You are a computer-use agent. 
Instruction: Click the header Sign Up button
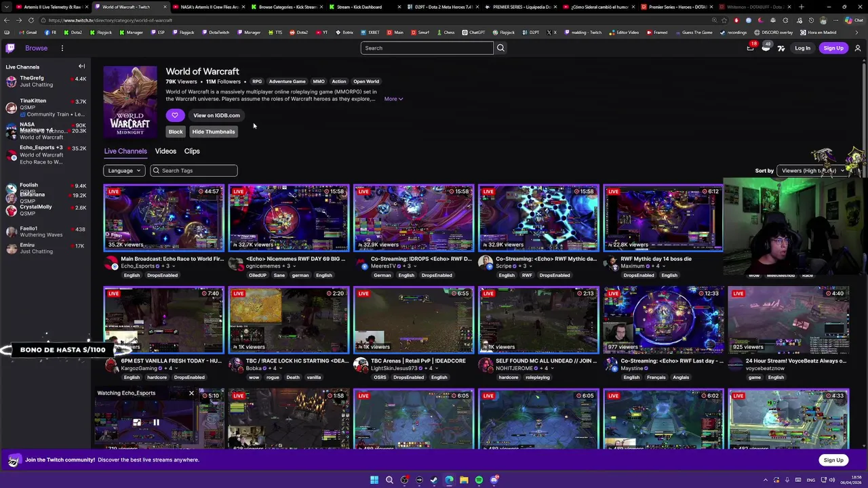point(833,48)
